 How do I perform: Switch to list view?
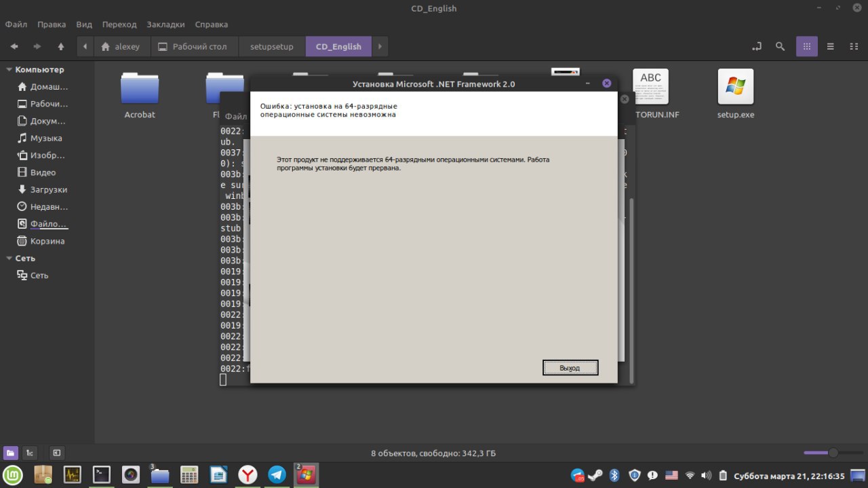coord(830,47)
